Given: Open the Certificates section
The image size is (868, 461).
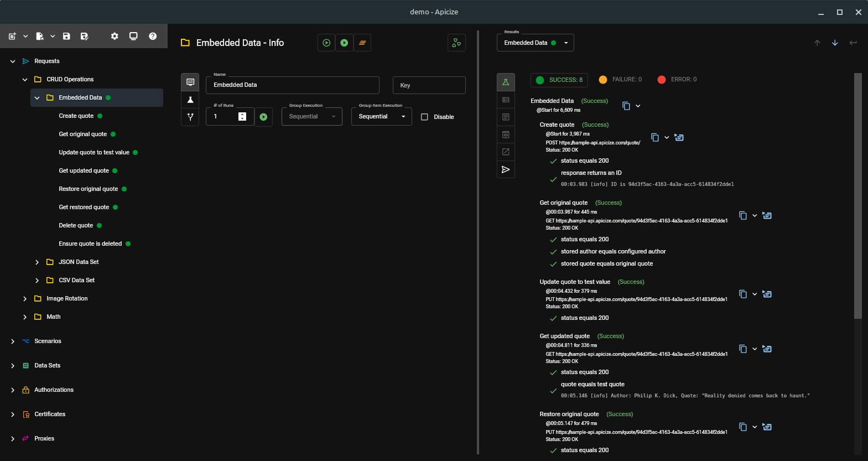Looking at the screenshot, I should pos(50,414).
